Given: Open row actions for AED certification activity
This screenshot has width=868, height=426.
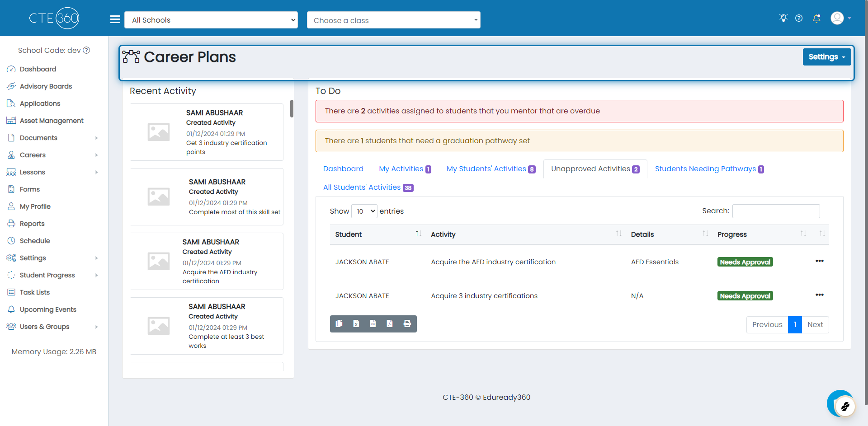Looking at the screenshot, I should 820,261.
